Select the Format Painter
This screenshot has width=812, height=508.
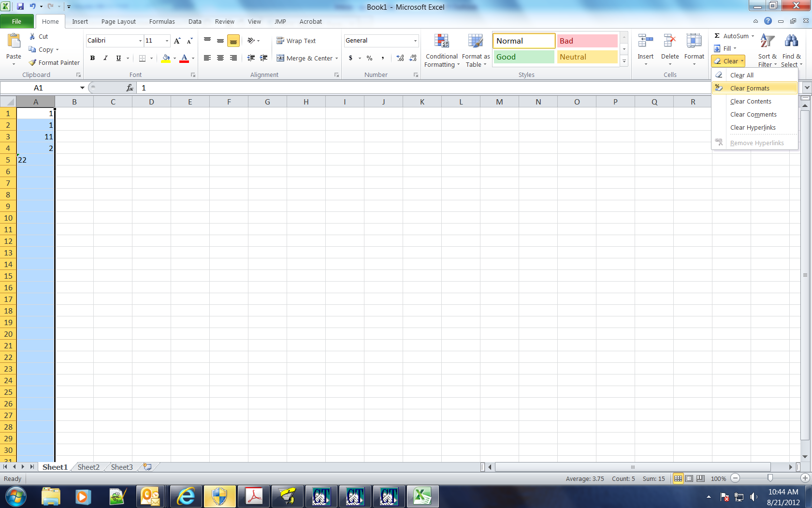coord(54,62)
